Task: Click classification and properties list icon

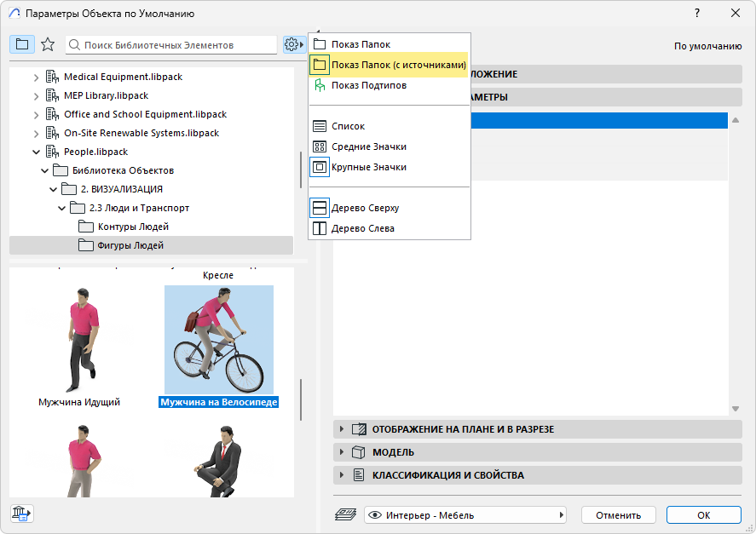Action: [x=359, y=474]
